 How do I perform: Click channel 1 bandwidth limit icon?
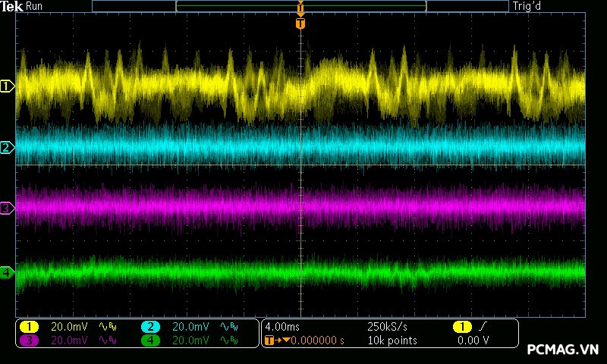pos(110,326)
